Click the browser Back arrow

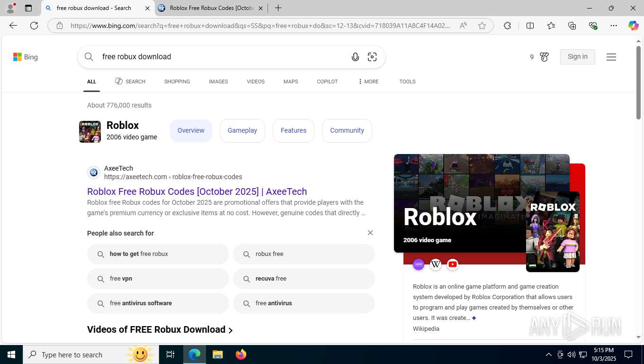(13, 26)
